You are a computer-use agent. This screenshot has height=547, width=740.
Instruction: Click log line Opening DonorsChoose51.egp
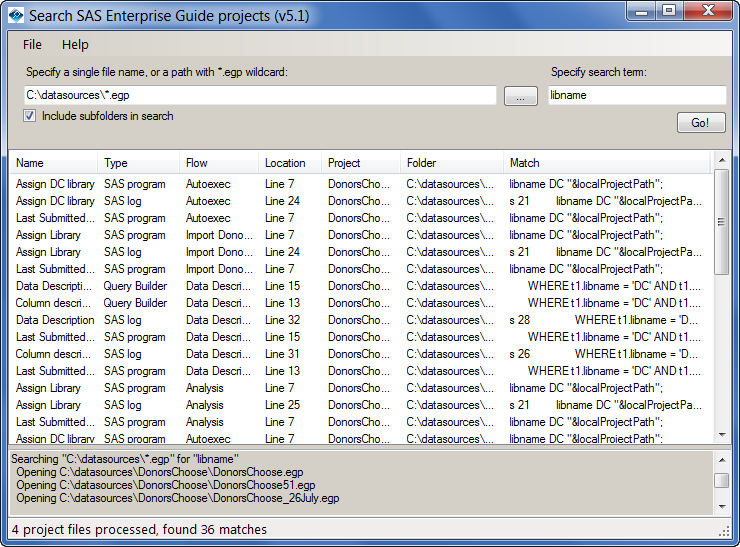[166, 485]
